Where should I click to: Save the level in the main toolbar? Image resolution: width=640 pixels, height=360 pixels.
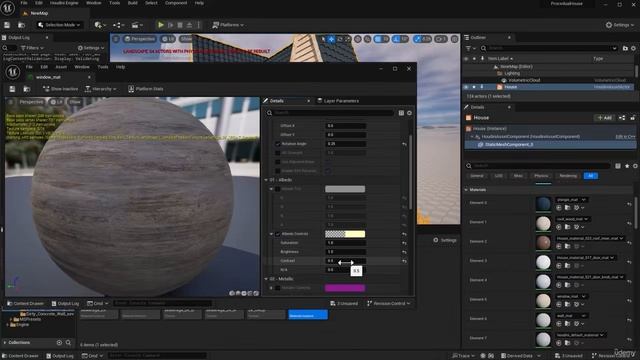[x=7, y=25]
